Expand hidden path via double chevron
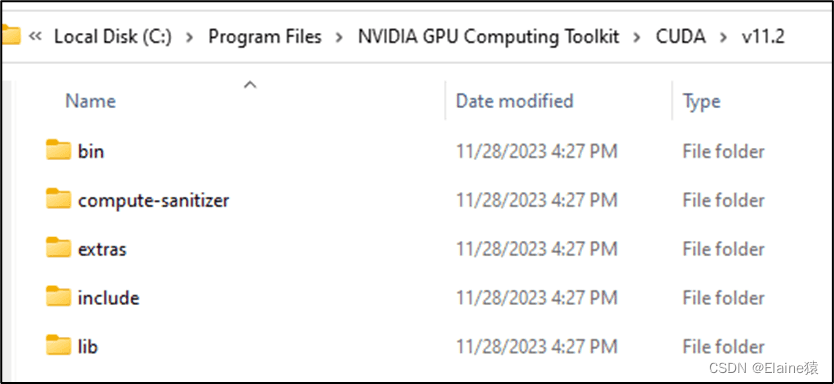 [x=36, y=37]
